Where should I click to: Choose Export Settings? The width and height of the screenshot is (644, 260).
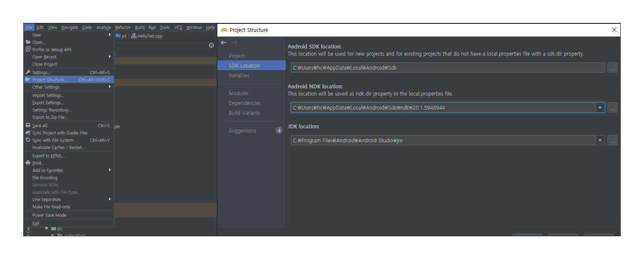point(48,103)
